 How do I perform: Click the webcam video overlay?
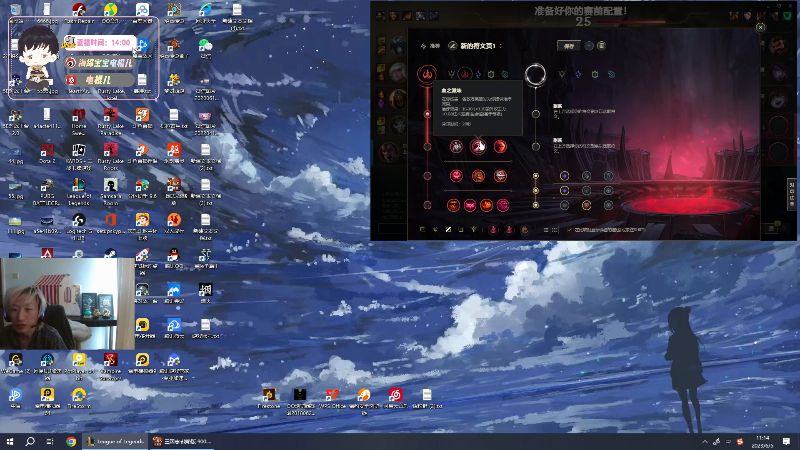click(x=67, y=304)
